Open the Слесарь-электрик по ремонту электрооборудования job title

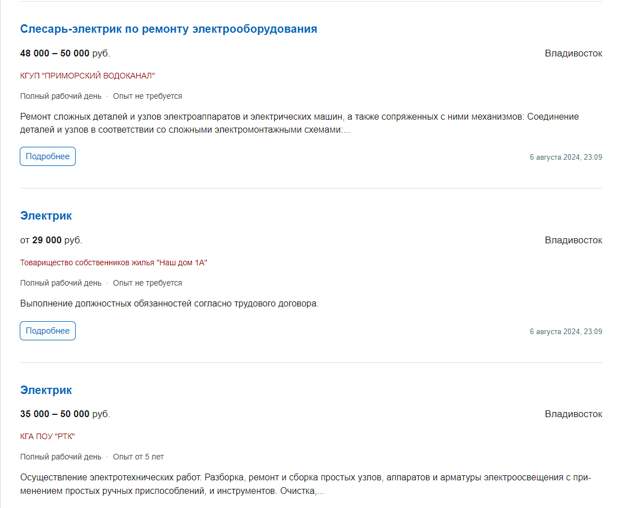click(168, 29)
